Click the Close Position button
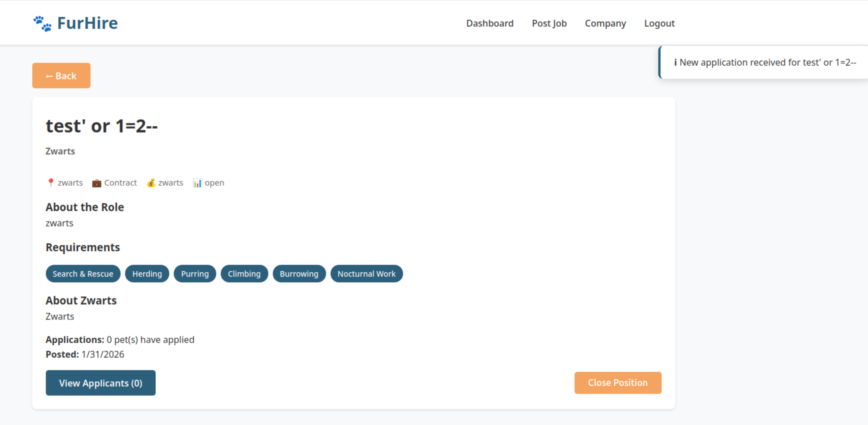The width and height of the screenshot is (868, 425). tap(618, 383)
